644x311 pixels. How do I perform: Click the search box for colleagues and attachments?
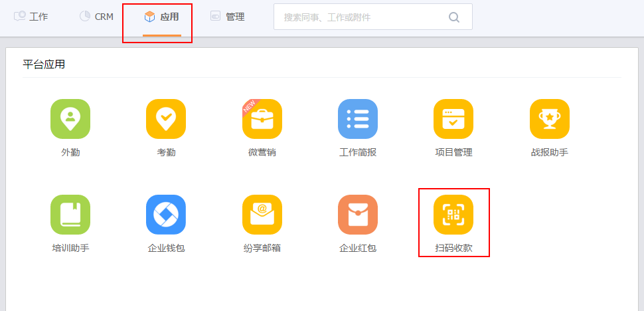[x=362, y=17]
